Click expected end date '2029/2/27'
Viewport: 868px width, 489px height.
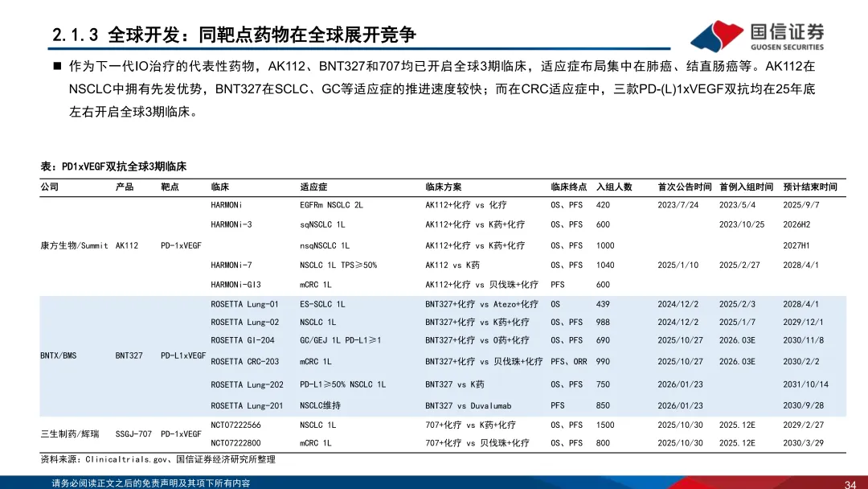click(803, 425)
